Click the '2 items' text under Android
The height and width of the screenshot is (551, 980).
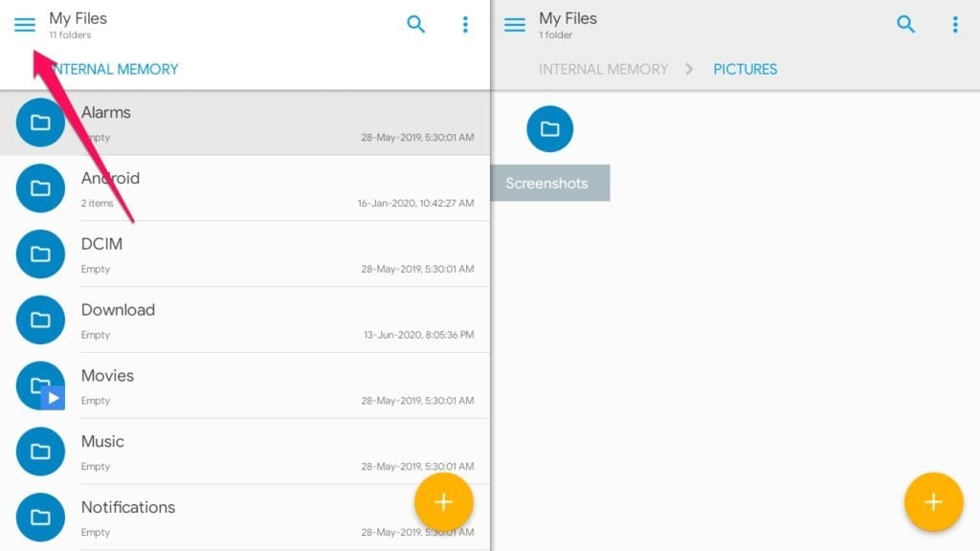coord(97,203)
